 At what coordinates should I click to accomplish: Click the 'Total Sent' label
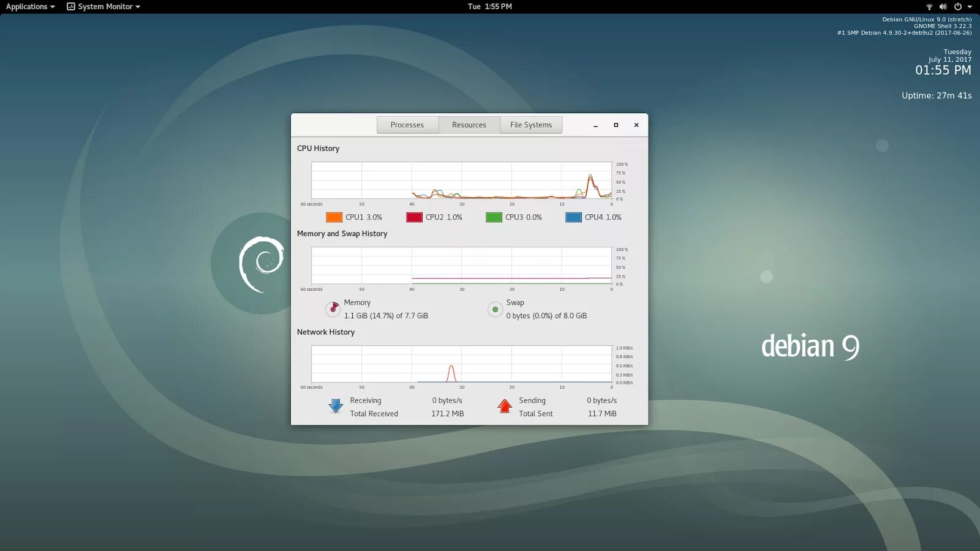pos(536,414)
